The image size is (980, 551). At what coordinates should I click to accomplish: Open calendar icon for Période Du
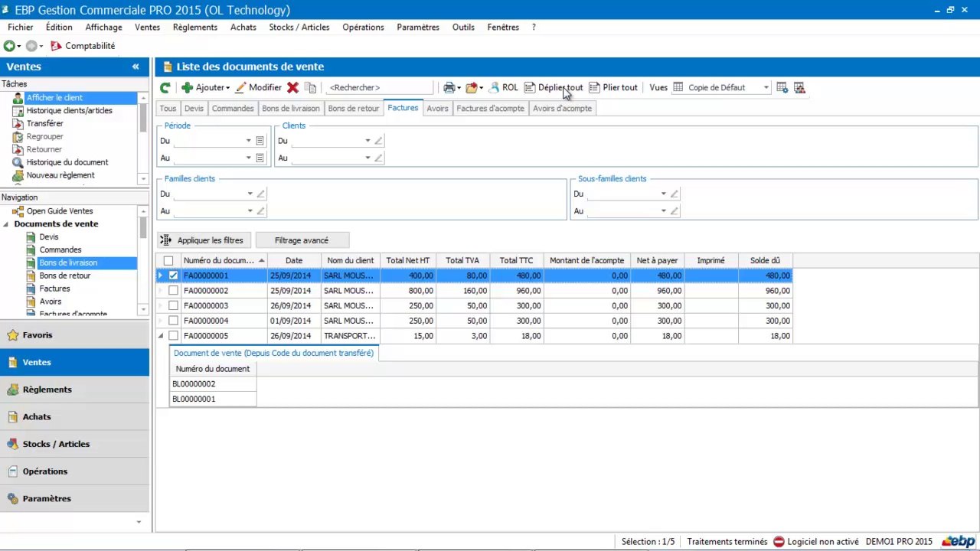coord(260,141)
